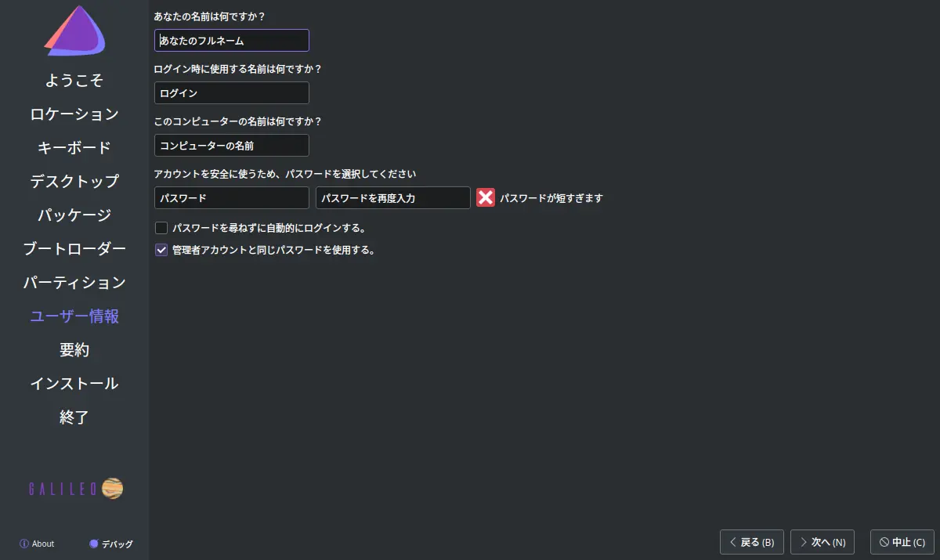The image size is (940, 560).
Task: Select the ようこそ step in sidebar
Action: coord(74,81)
